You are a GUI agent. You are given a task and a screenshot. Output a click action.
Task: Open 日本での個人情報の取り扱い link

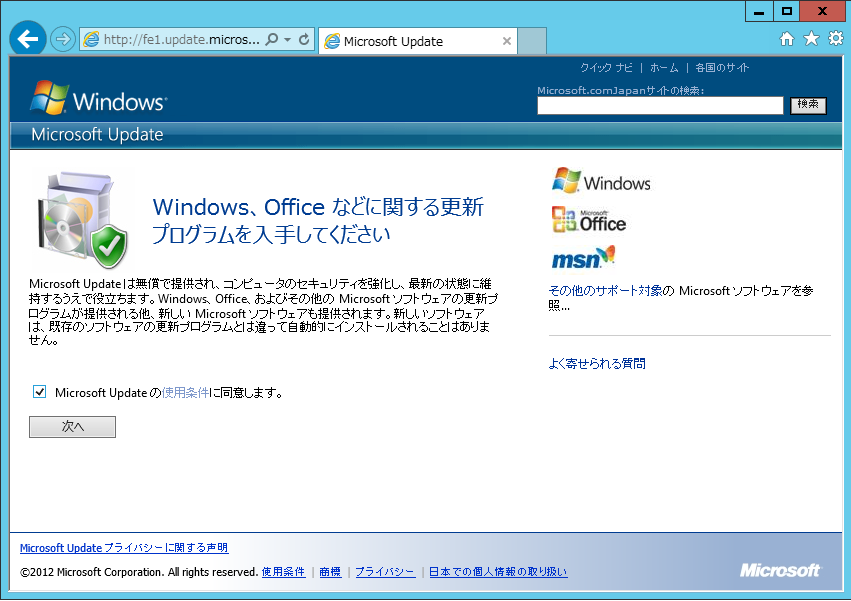pyautogui.click(x=498, y=572)
